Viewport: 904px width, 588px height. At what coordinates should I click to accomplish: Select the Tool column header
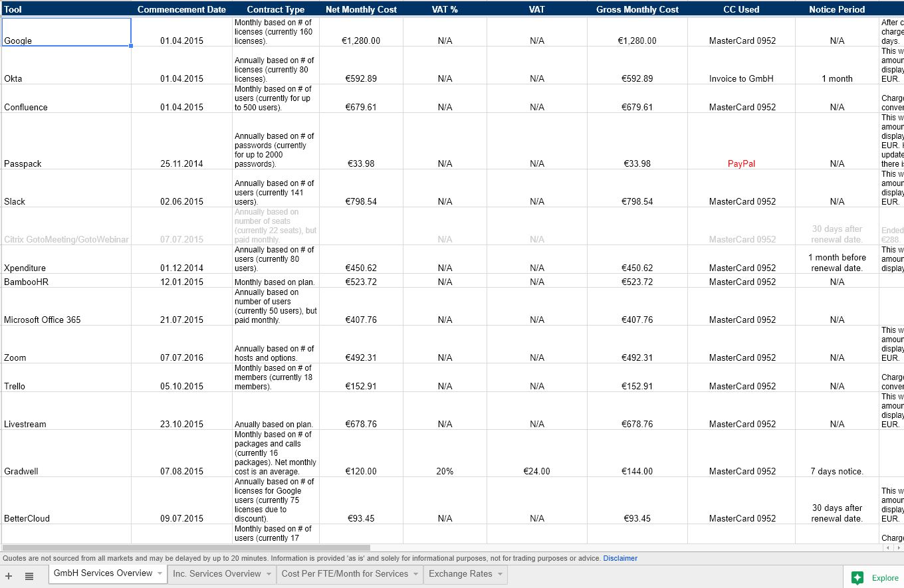tap(66, 9)
